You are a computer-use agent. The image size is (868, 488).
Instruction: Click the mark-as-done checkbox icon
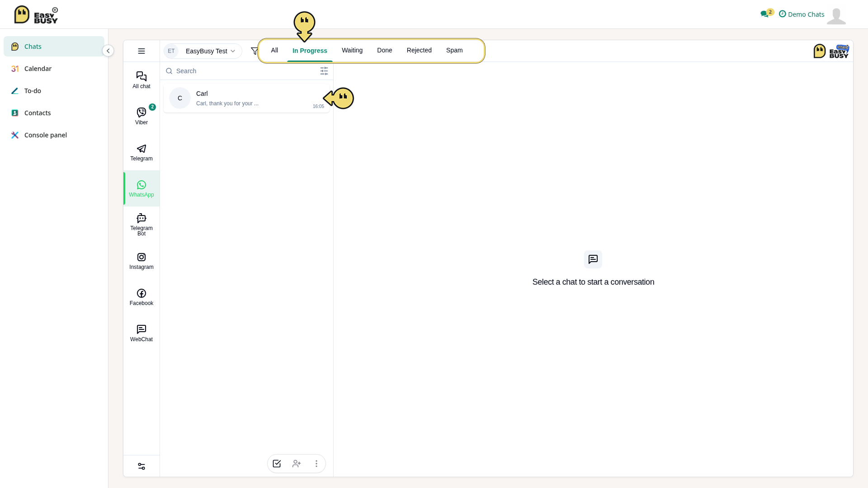(277, 464)
